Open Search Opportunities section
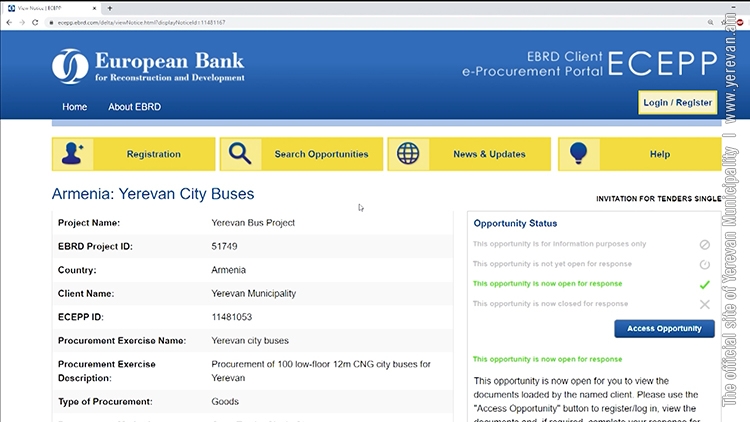The height and width of the screenshot is (422, 750). pos(301,154)
